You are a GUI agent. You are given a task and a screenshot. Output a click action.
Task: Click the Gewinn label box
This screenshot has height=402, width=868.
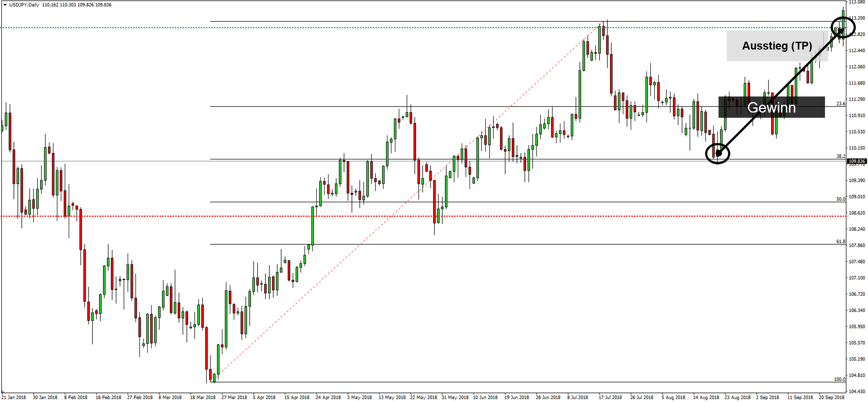772,107
